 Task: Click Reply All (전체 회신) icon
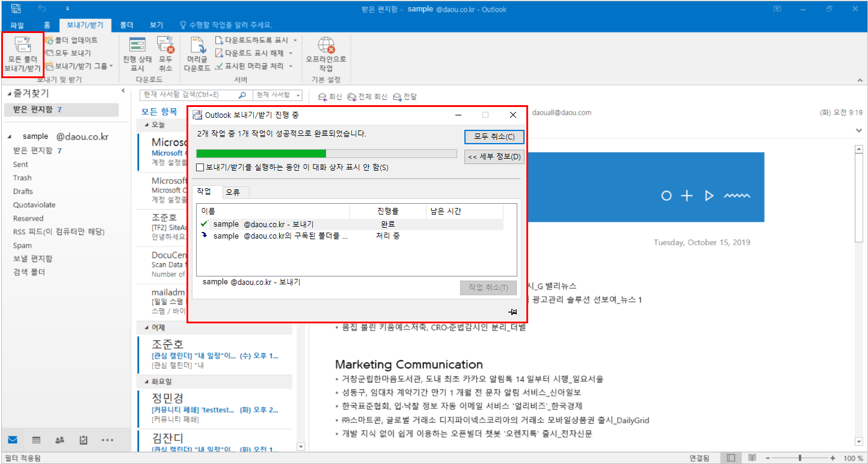pyautogui.click(x=352, y=97)
